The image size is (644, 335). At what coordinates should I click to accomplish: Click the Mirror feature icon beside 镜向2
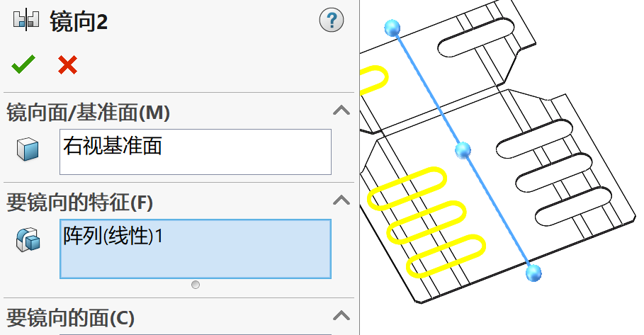24,21
